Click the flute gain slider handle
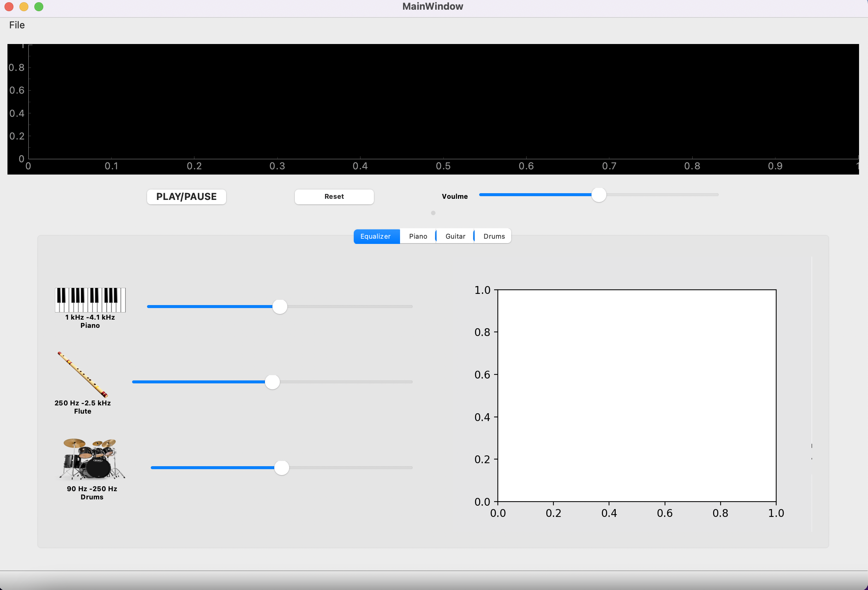Viewport: 868px width, 590px height. point(272,382)
